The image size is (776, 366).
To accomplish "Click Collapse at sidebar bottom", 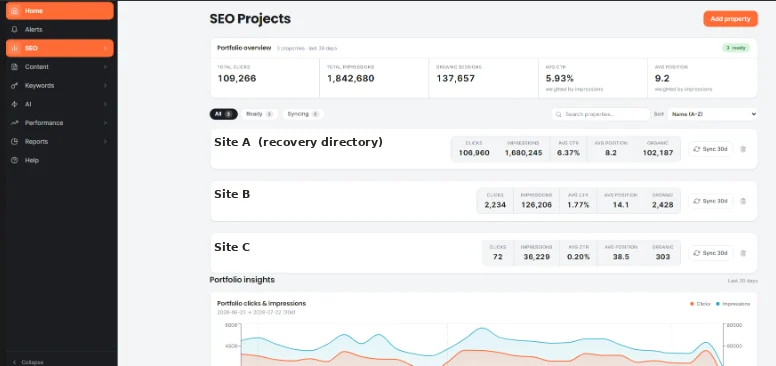I will [28, 362].
